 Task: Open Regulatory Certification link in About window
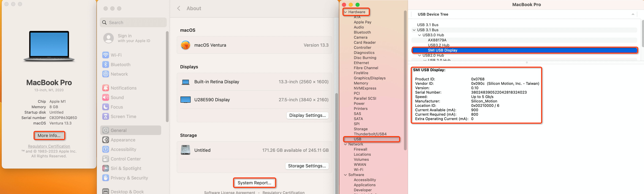tap(49, 146)
